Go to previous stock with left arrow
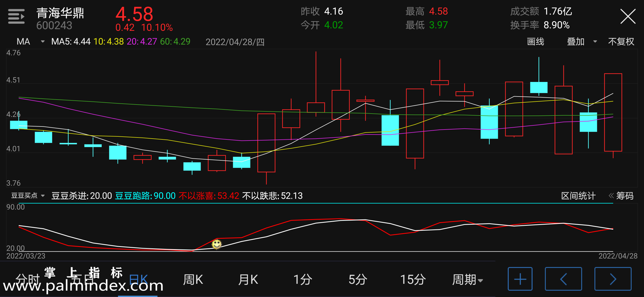This screenshot has height=297, width=644. pos(563,279)
